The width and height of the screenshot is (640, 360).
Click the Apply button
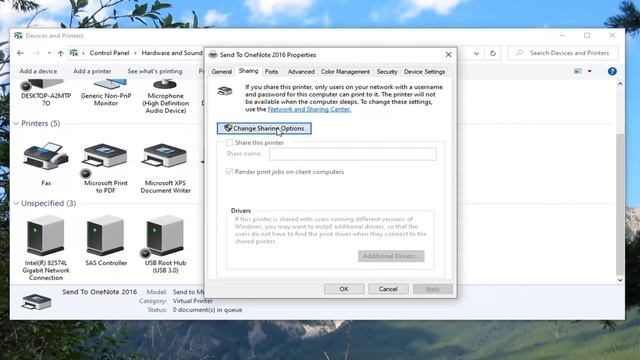(433, 289)
